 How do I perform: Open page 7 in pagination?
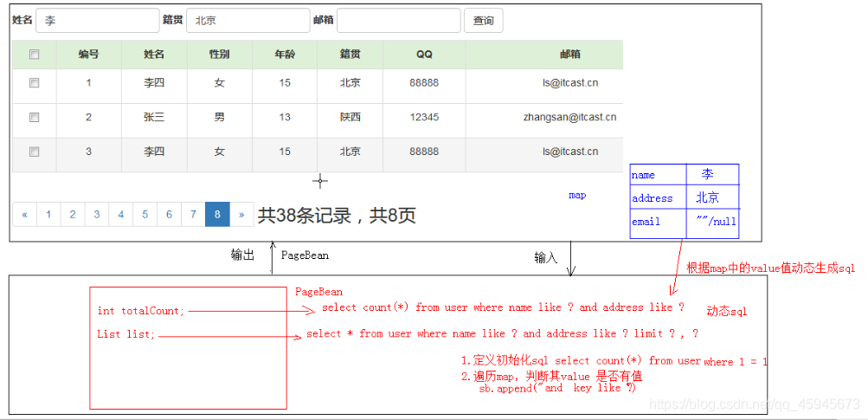(193, 215)
